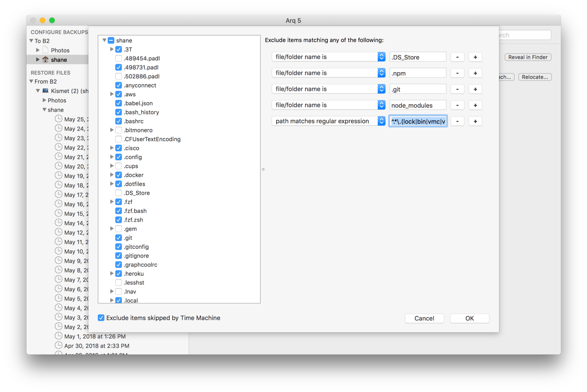
Task: Click the clock icon next to May 10
Action: (59, 251)
